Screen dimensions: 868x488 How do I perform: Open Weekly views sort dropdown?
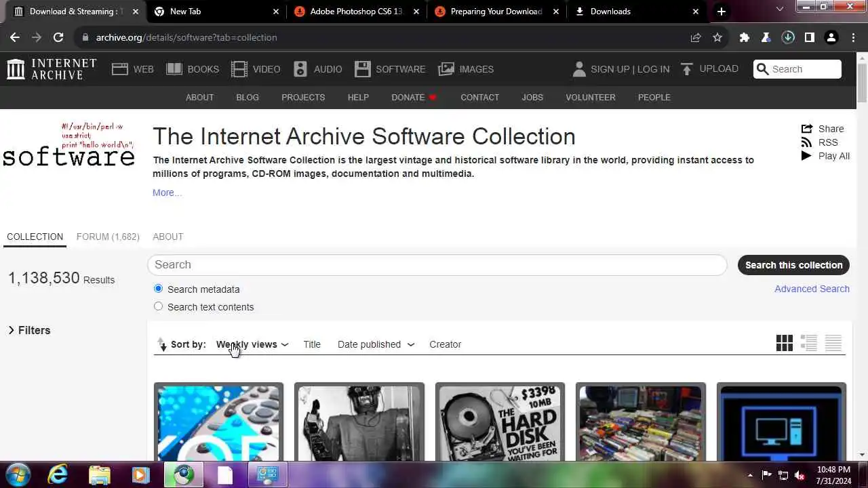coord(252,344)
